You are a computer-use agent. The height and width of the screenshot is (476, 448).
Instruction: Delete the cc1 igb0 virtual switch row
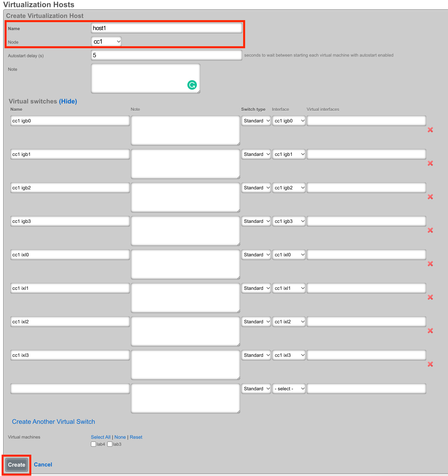[x=430, y=130]
